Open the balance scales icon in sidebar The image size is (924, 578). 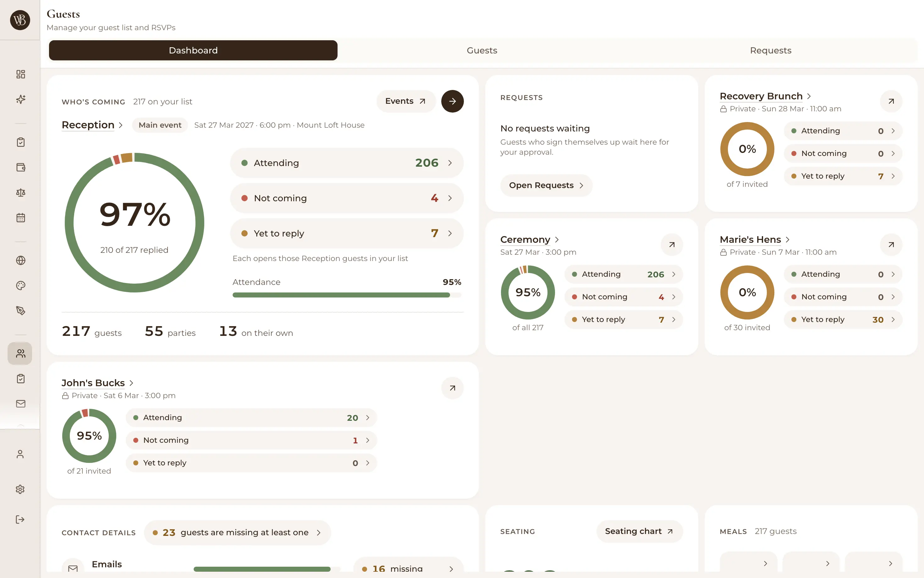coord(21,193)
